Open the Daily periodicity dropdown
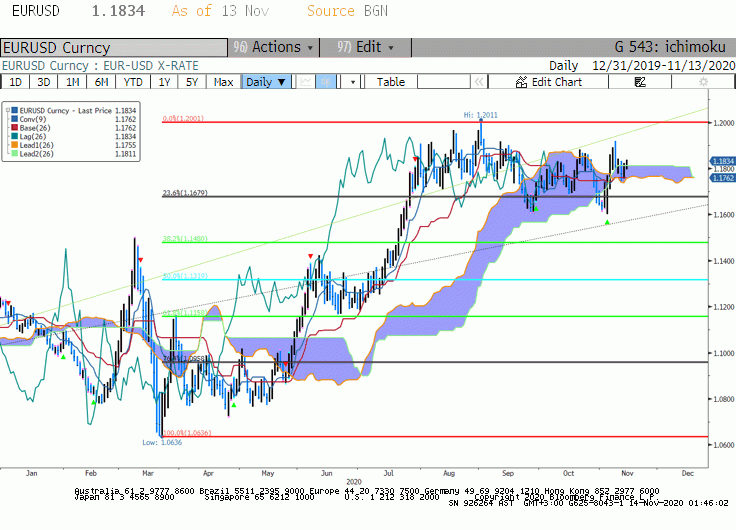Image resolution: width=736 pixels, height=530 pixels. tap(266, 82)
